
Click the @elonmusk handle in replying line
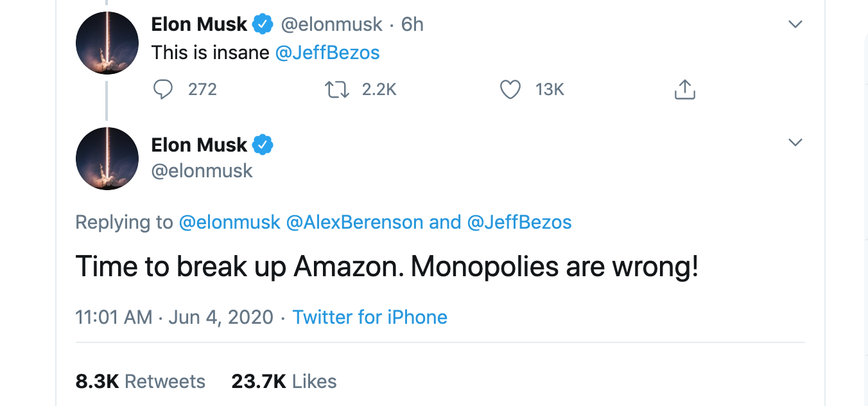(x=230, y=222)
